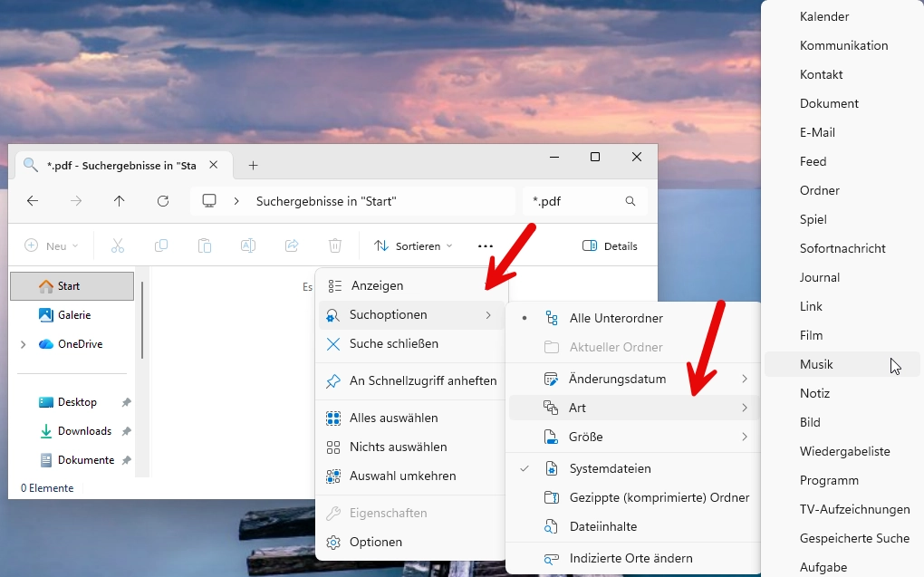Choose Musik from the Art list

click(x=817, y=364)
